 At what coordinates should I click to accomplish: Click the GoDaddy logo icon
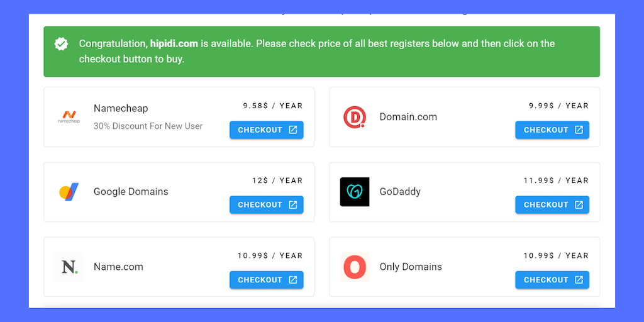pos(355,192)
